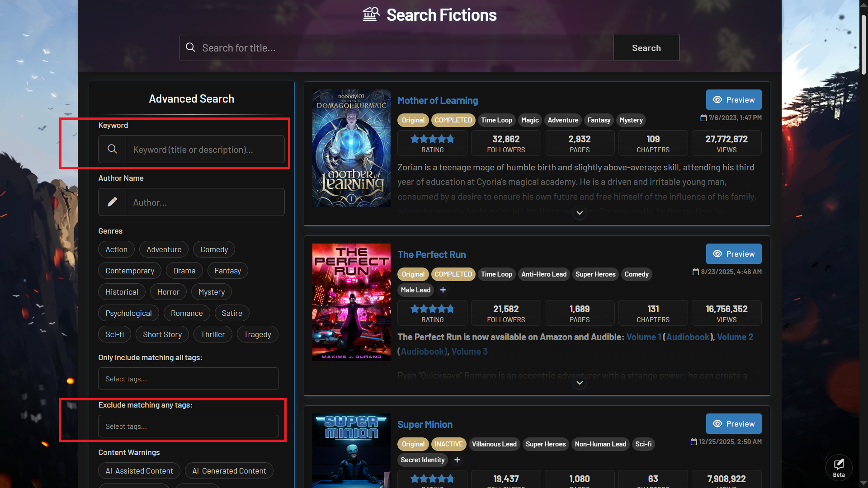Toggle the Contemporary genre filter
Image resolution: width=868 pixels, height=488 pixels.
[130, 271]
